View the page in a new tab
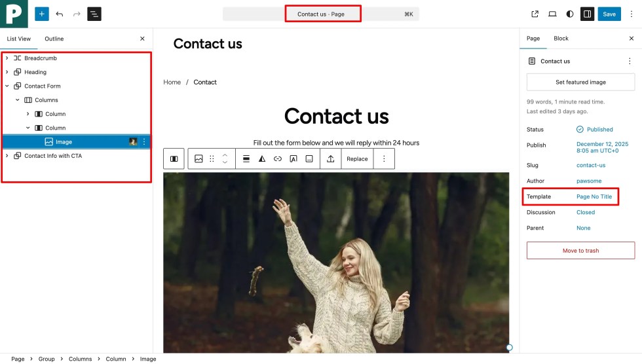This screenshot has width=642, height=364. (535, 14)
